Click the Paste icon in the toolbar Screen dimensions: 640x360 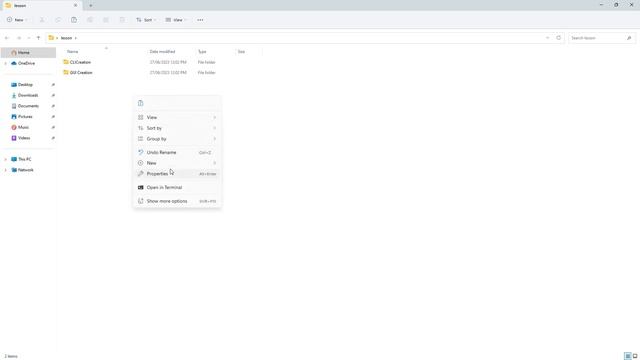74,20
